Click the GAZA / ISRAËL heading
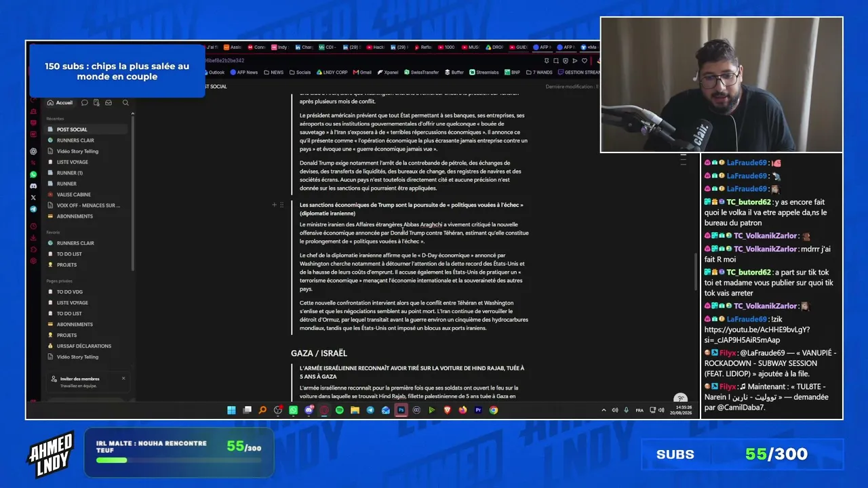The image size is (868, 488). pyautogui.click(x=319, y=353)
